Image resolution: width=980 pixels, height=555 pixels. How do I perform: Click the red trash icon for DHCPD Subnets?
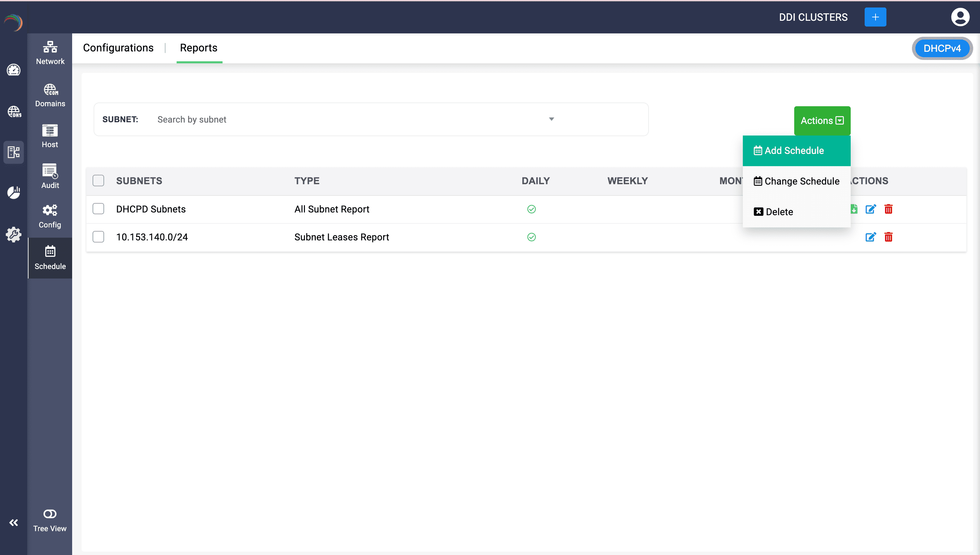pos(888,209)
